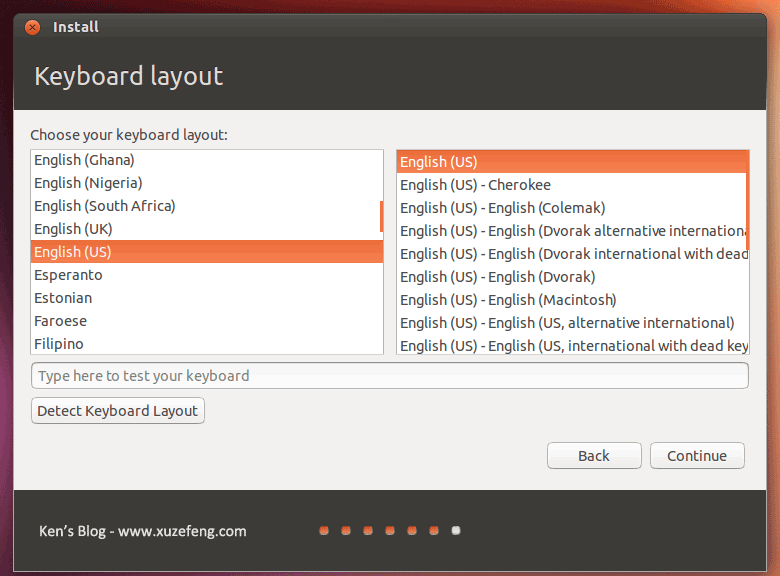Select Filipino keyboard layout
The image size is (780, 576).
pyautogui.click(x=206, y=344)
